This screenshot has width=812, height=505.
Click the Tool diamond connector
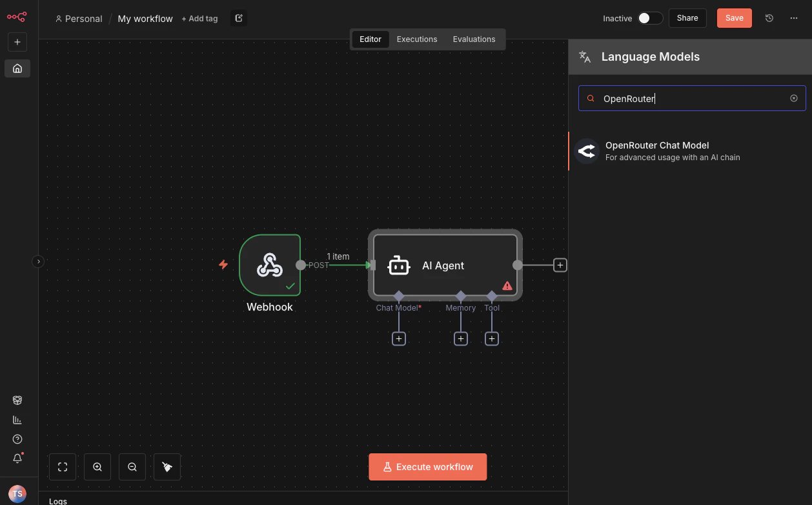[492, 296]
